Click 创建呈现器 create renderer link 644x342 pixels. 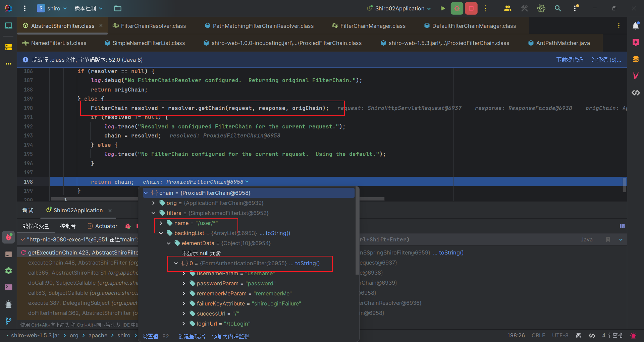tap(192, 336)
